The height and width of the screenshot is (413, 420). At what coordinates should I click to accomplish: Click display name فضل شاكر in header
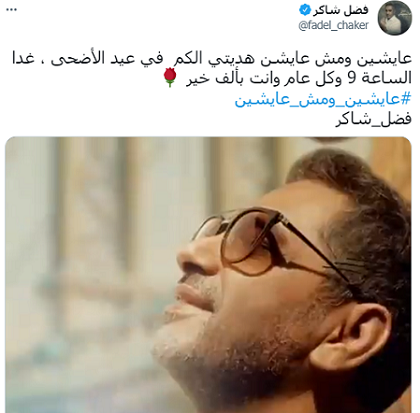coord(340,10)
